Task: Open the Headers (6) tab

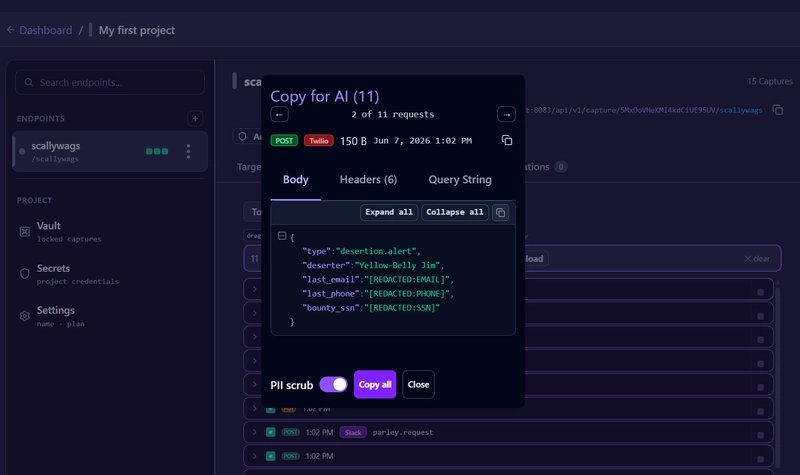Action: tap(368, 180)
